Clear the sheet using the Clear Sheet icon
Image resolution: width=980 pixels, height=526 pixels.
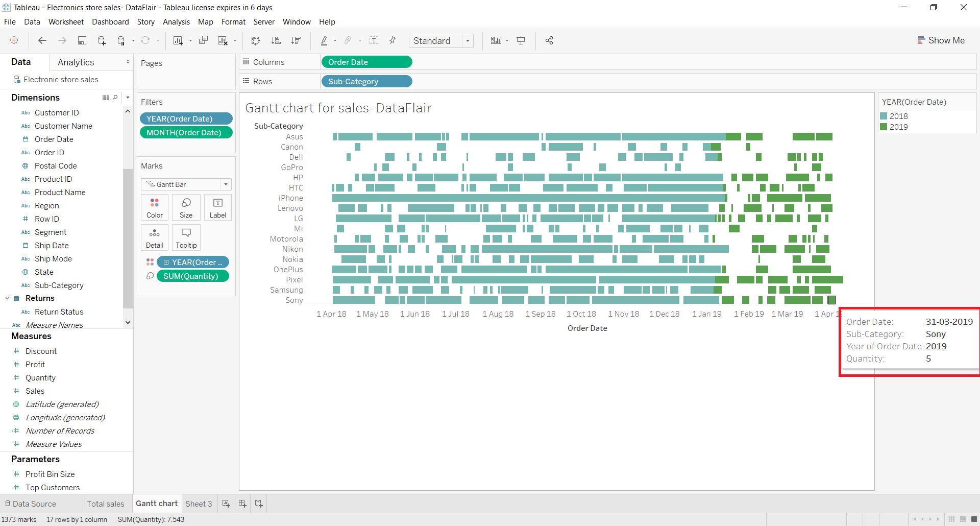(x=223, y=40)
